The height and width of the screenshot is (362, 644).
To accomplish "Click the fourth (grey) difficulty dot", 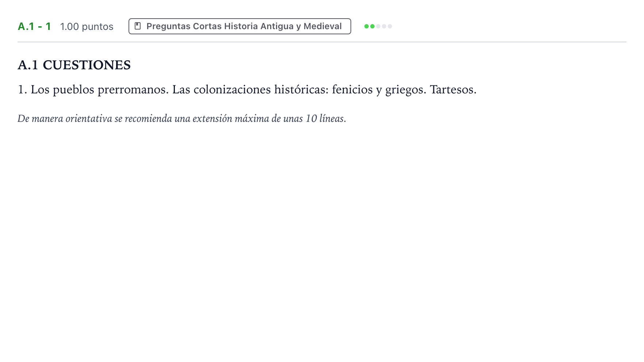I will 384,26.
